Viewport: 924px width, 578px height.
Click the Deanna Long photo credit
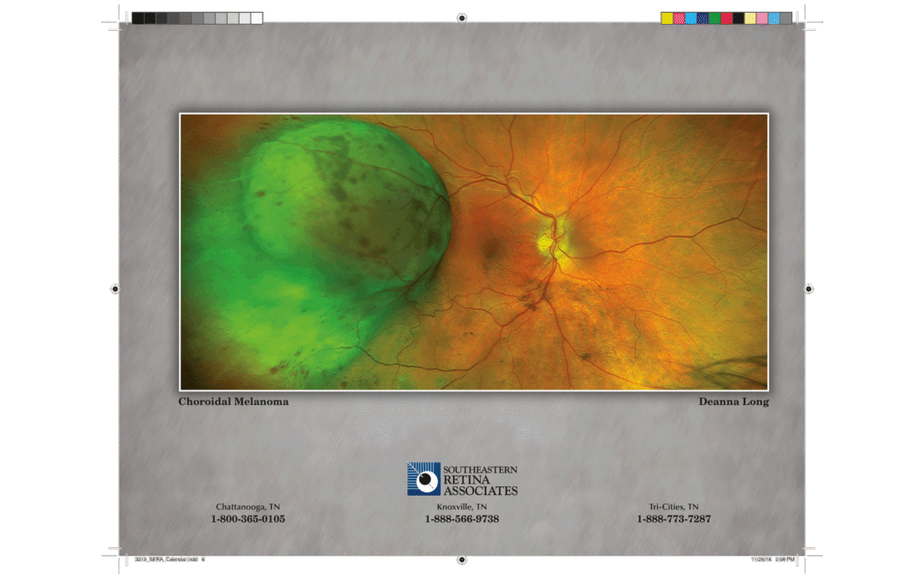[734, 402]
